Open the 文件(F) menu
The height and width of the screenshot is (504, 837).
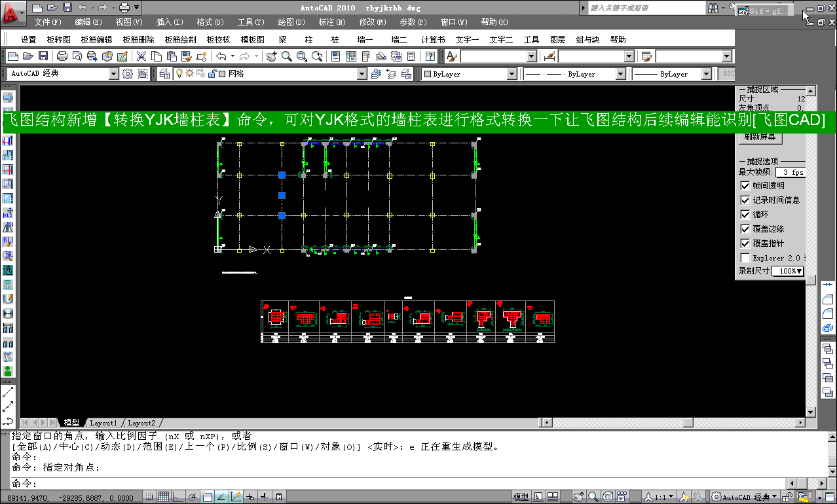click(48, 22)
